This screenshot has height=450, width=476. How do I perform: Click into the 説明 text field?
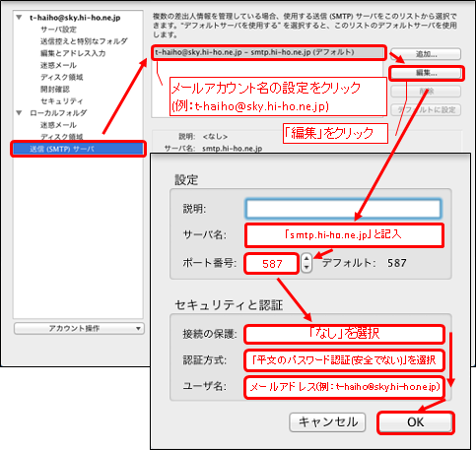click(343, 209)
